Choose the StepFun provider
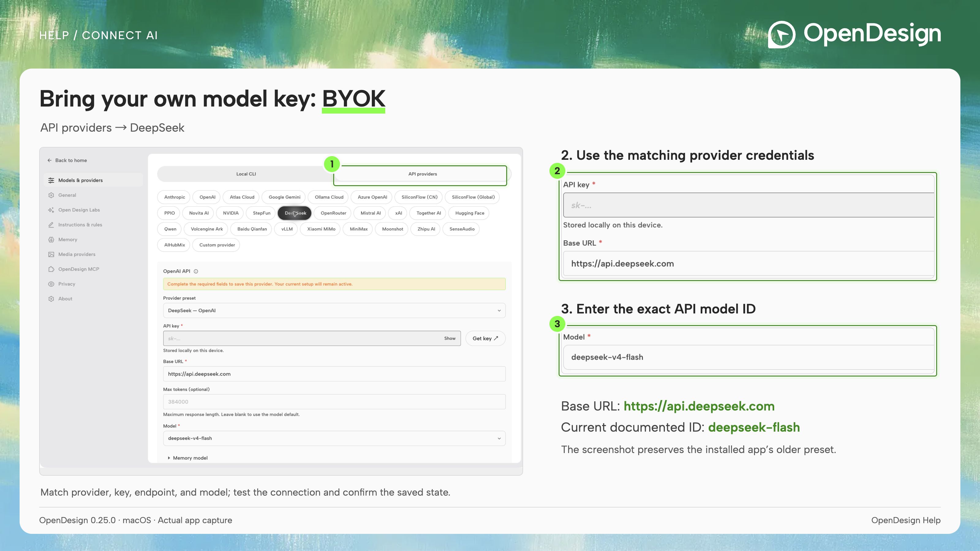Screen dimensions: 980x551 click(261, 213)
